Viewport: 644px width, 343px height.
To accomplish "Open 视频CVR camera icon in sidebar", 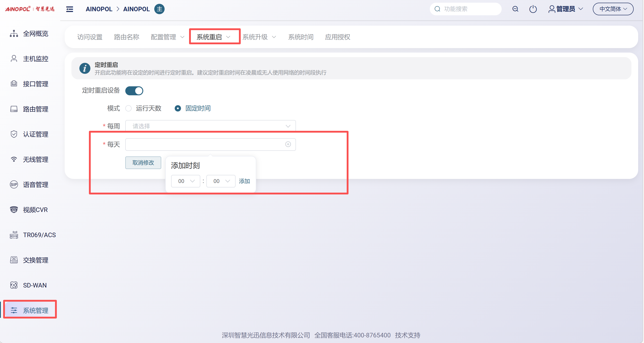I will [x=14, y=210].
